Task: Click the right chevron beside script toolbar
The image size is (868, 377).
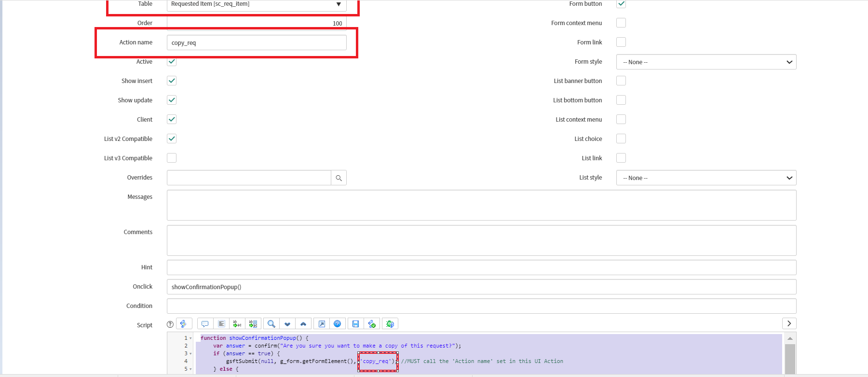Action: coord(789,323)
